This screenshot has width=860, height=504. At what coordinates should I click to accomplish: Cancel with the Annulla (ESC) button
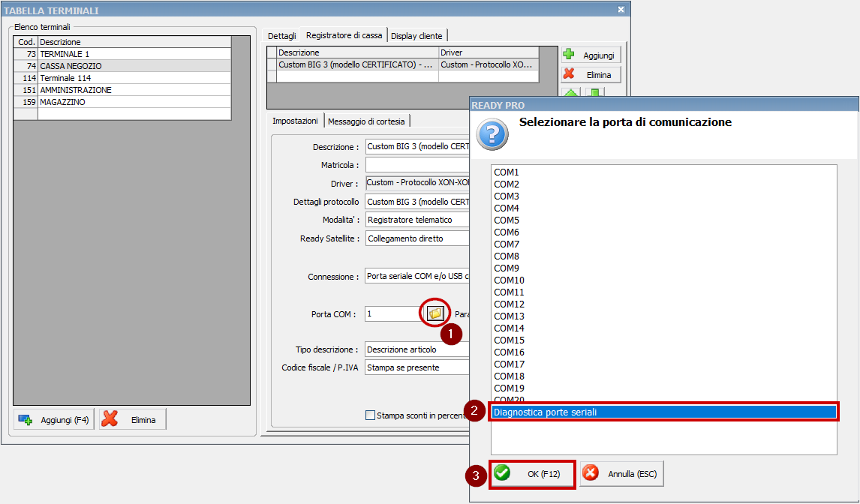(x=621, y=474)
